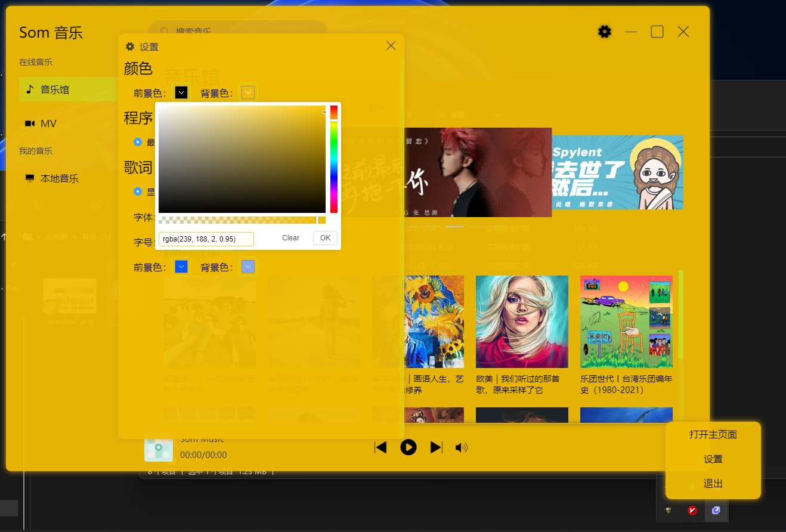Open the blue lyrics 前景色 color dropdown
The image size is (786, 532).
pos(181,267)
